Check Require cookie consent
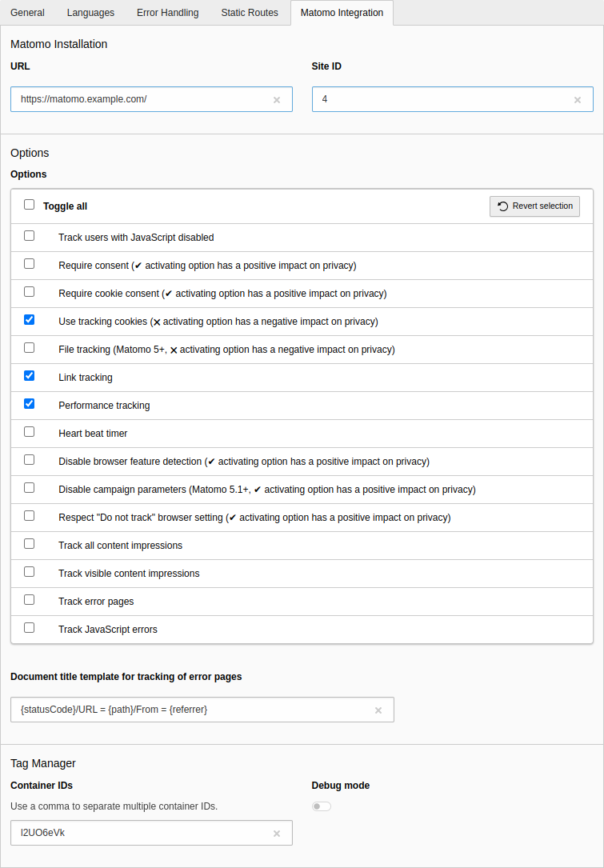This screenshot has width=604, height=868. [29, 291]
